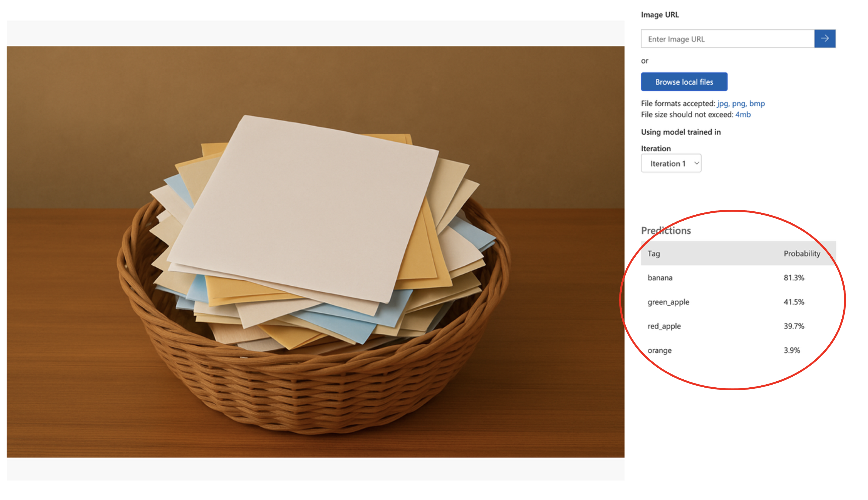Click the uploaded envelope basket image
The width and height of the screenshot is (868, 500).
pos(315,252)
